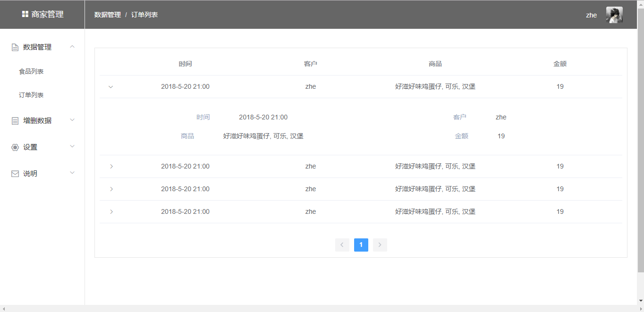The height and width of the screenshot is (312, 644).
Task: Go to previous page arrow in pagination
Action: coord(342,245)
